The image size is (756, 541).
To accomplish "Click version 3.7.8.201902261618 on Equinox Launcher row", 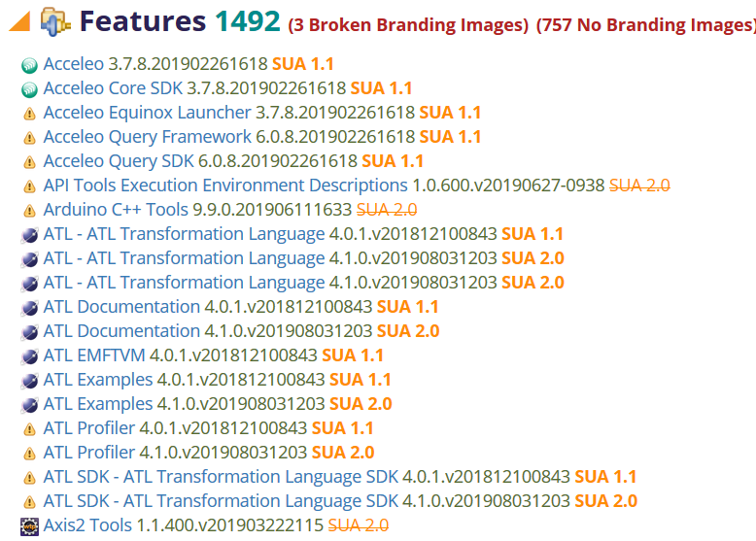I will click(335, 113).
